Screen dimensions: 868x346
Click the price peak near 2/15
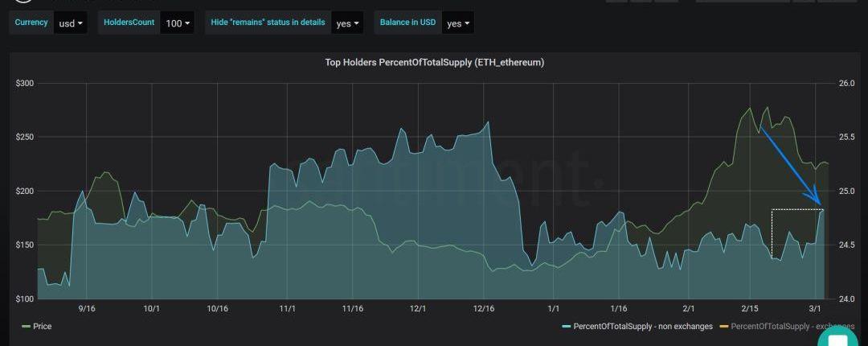click(x=750, y=109)
